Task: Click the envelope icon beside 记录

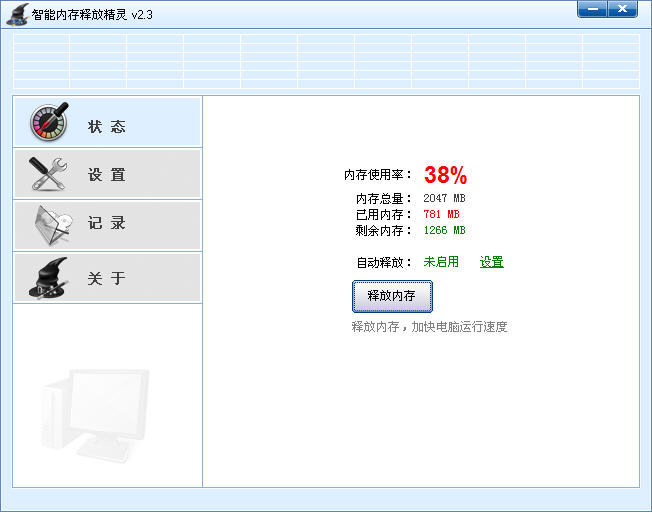Action: point(50,224)
